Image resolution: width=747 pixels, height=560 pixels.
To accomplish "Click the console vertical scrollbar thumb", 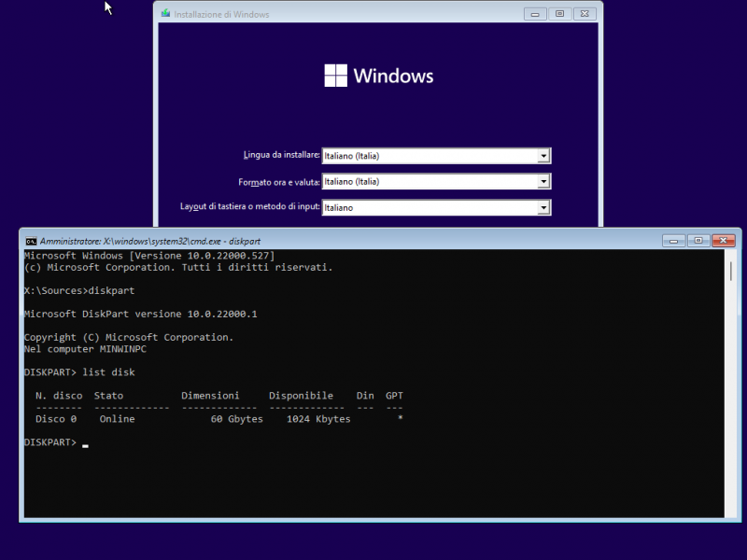I will (731, 271).
